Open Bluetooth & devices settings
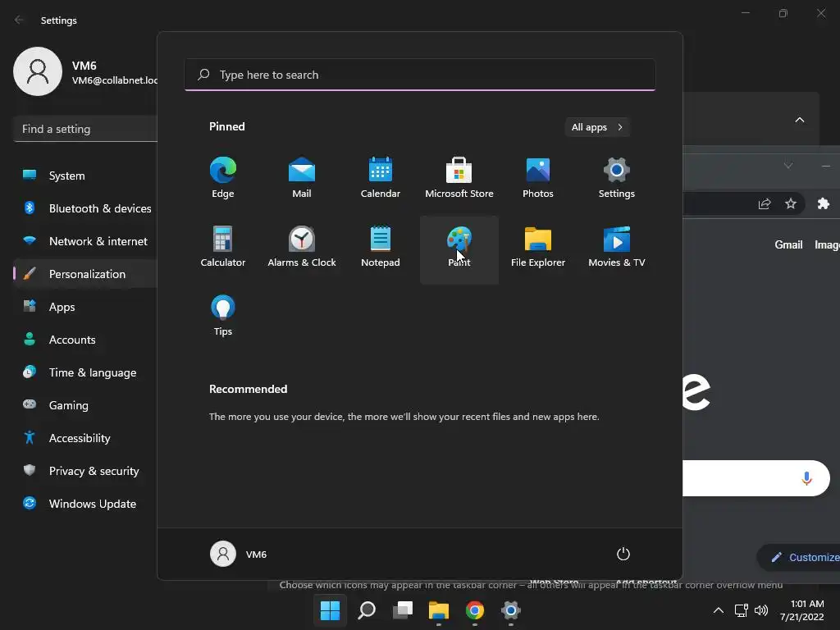This screenshot has width=840, height=630. pos(85,208)
